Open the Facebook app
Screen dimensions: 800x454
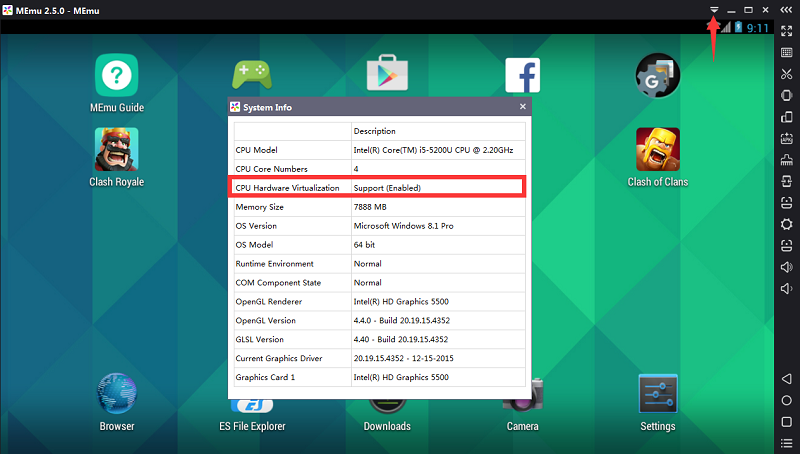point(522,76)
